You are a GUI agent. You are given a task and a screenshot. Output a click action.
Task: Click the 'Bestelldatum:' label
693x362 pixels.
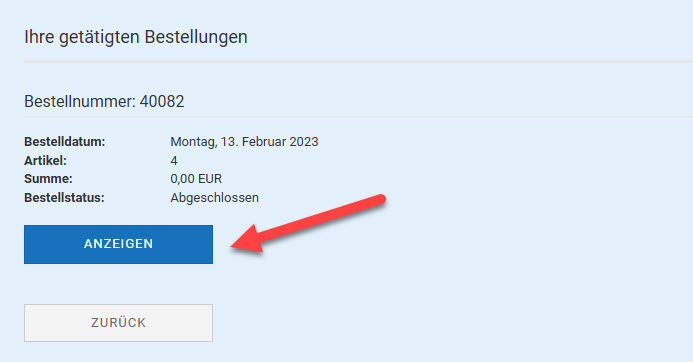pos(65,142)
